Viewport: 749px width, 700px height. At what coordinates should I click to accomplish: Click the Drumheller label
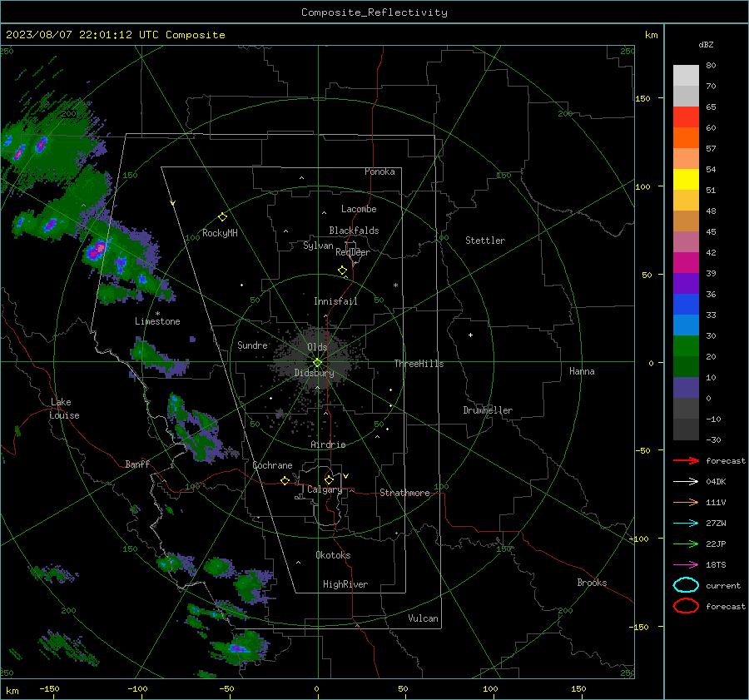487,410
